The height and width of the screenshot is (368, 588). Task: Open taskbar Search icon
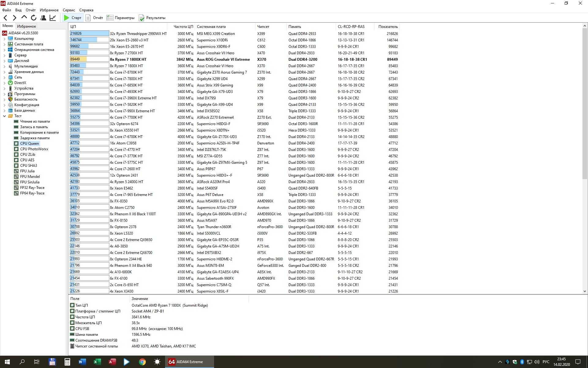pos(22,362)
